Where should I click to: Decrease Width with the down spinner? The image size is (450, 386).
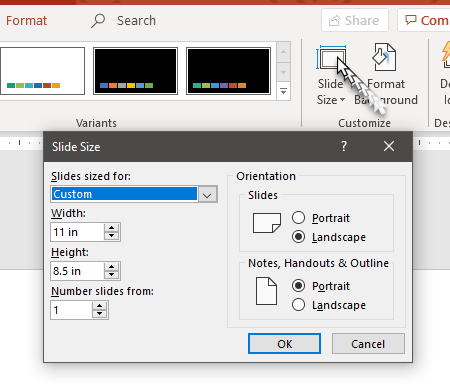[x=111, y=236]
